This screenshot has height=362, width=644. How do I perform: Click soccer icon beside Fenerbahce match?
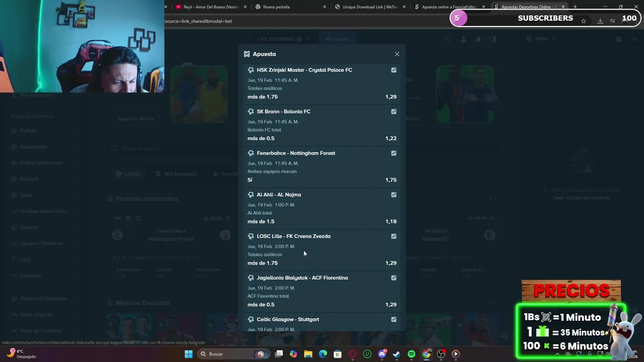pos(251,153)
